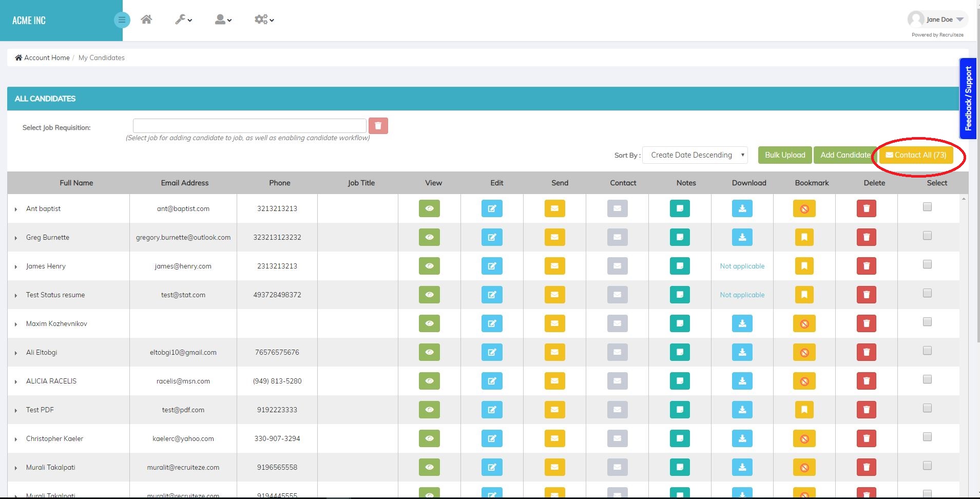Open the Sort By dropdown
The height and width of the screenshot is (499, 980).
(x=695, y=155)
